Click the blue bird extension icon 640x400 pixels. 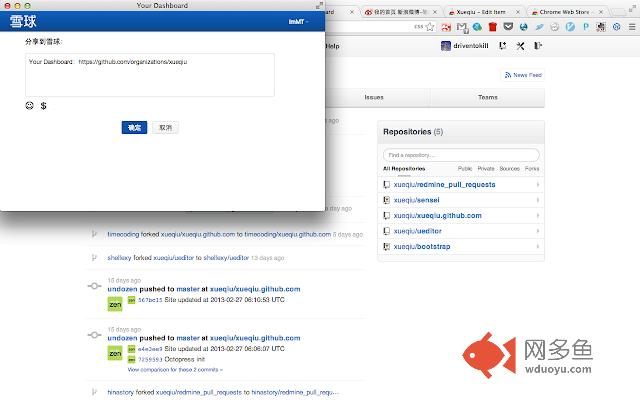pos(539,27)
